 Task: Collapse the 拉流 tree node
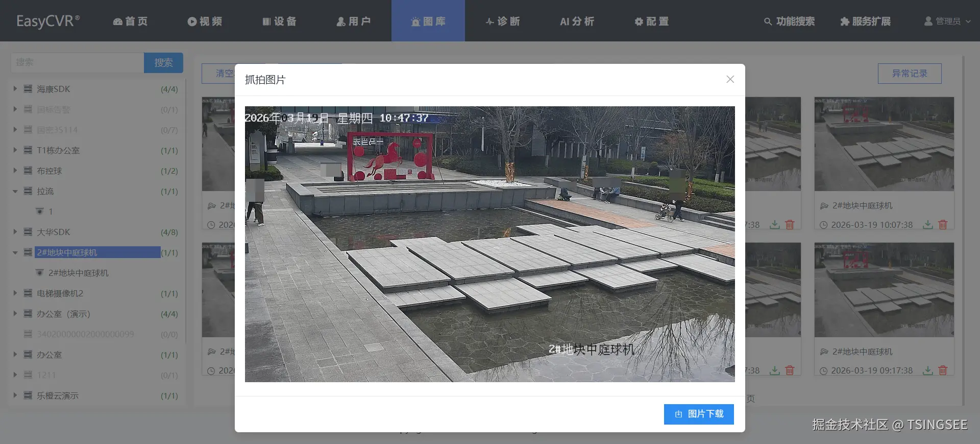click(x=15, y=191)
